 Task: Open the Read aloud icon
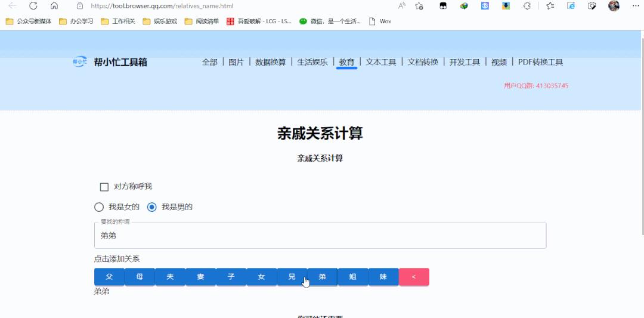(x=402, y=6)
